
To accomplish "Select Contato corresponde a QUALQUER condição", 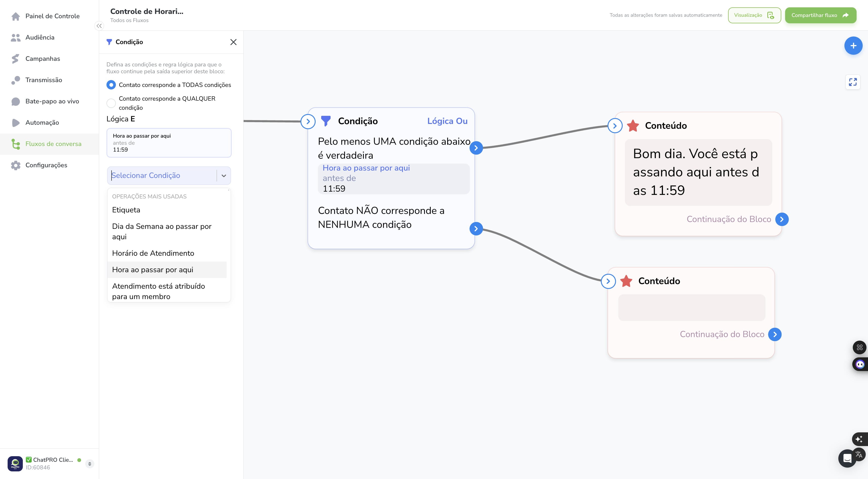I will 111,103.
